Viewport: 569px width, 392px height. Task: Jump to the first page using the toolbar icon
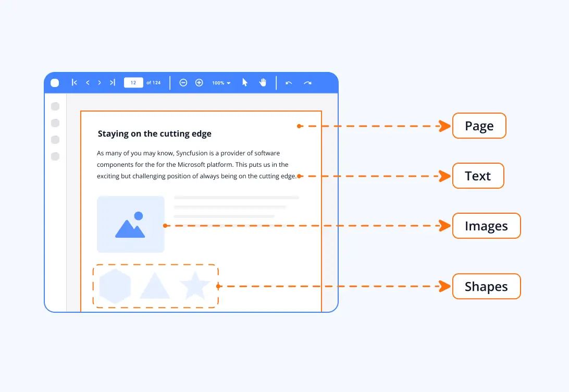point(74,82)
